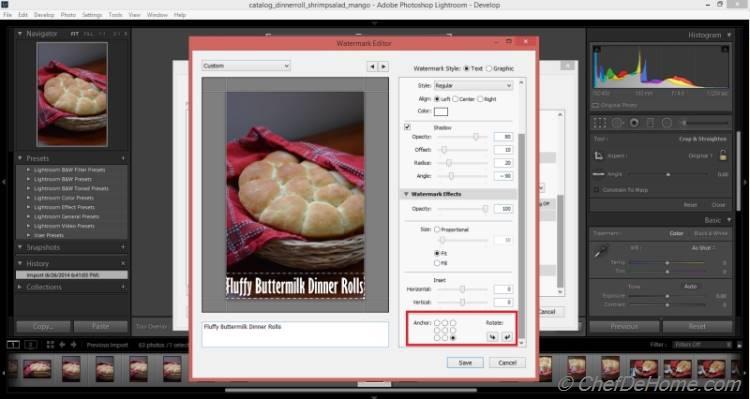Expand Lightroom Color Presets folder
Screen dimensions: 750x399
click(x=28, y=198)
